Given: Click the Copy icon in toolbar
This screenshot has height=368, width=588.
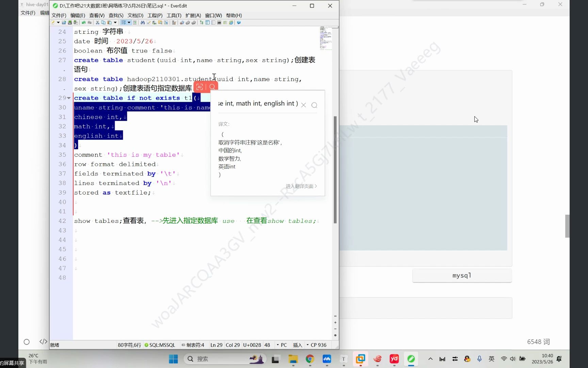Looking at the screenshot, I should pos(103,22).
